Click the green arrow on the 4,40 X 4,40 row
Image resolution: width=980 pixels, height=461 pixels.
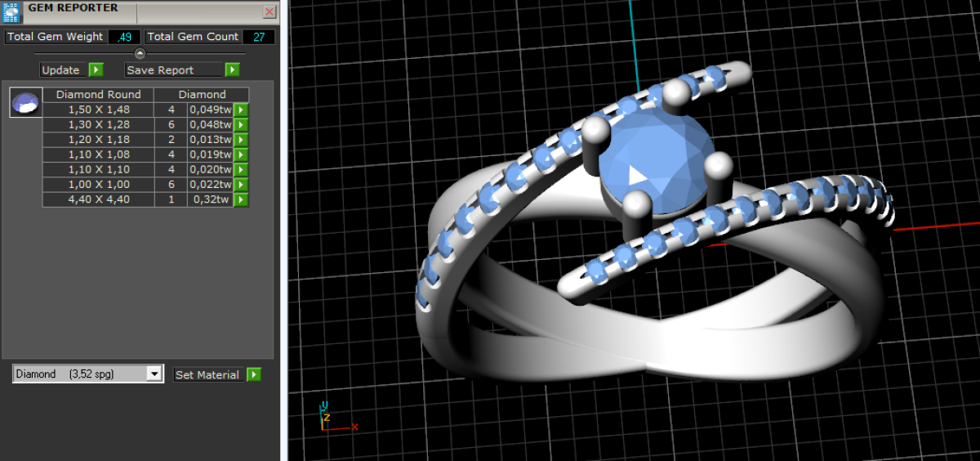[x=241, y=199]
